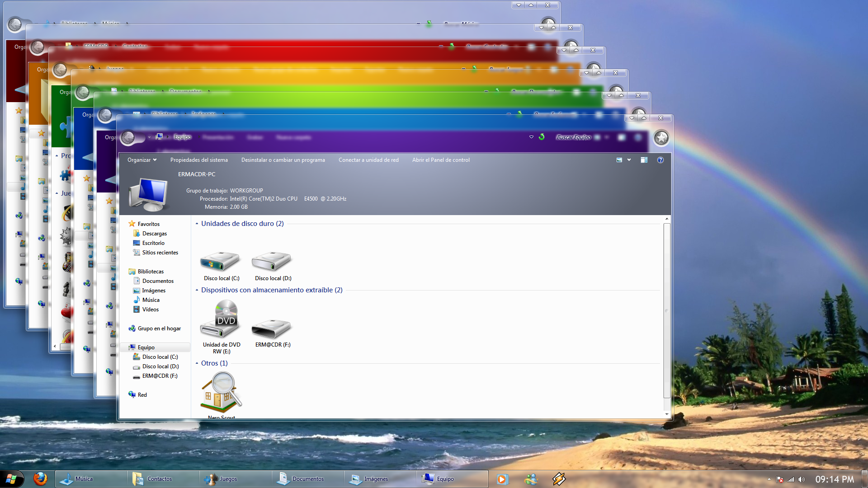Click the help question mark icon
868x488 pixels.
(x=660, y=160)
